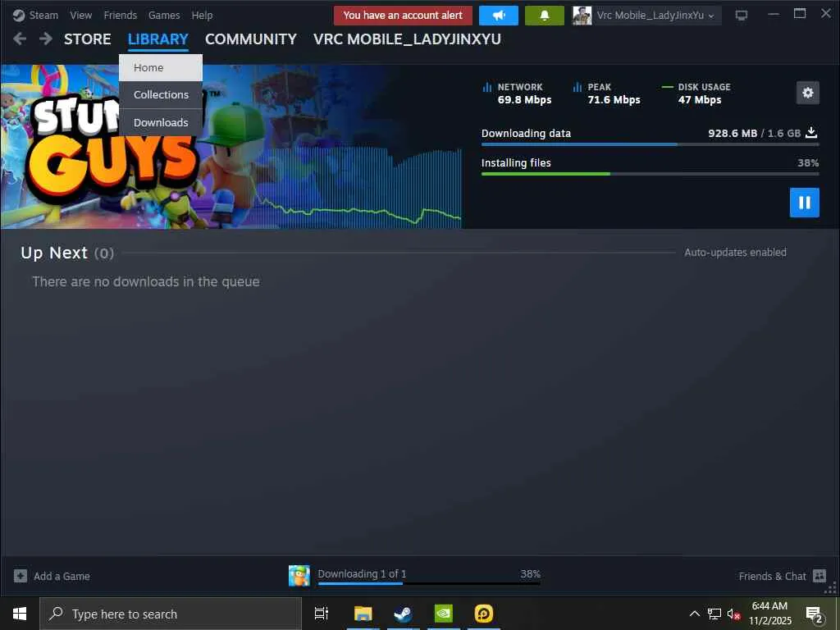Click the Up Next heading
Viewport: 840px width, 630px height.
coord(54,253)
